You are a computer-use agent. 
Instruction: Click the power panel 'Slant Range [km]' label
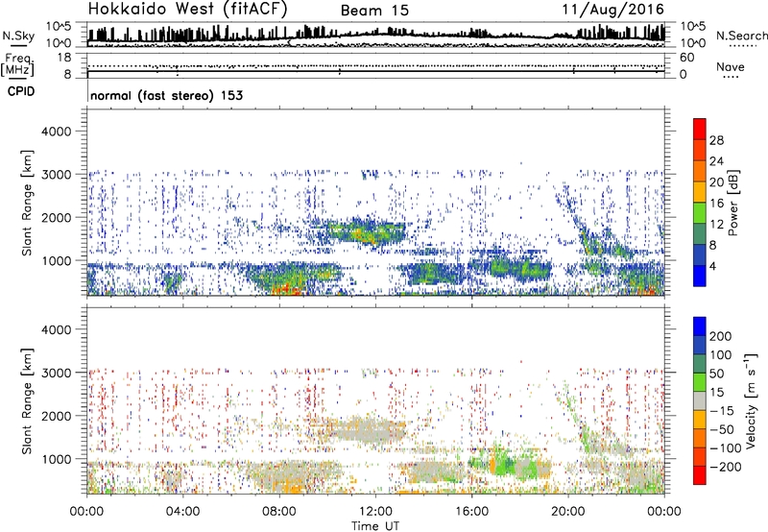pyautogui.click(x=27, y=203)
